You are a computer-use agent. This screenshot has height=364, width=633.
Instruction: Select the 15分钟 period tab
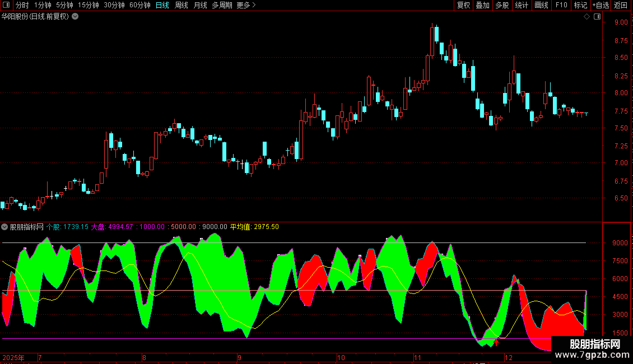tap(89, 5)
